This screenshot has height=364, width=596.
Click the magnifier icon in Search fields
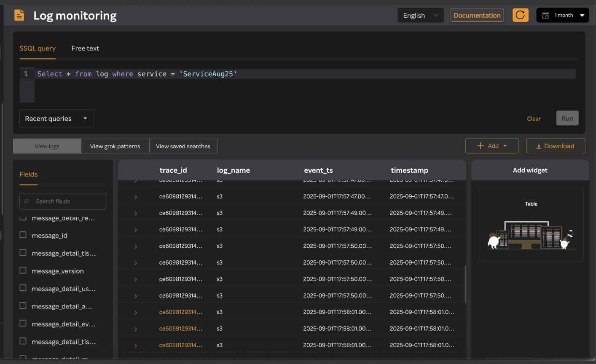point(27,201)
